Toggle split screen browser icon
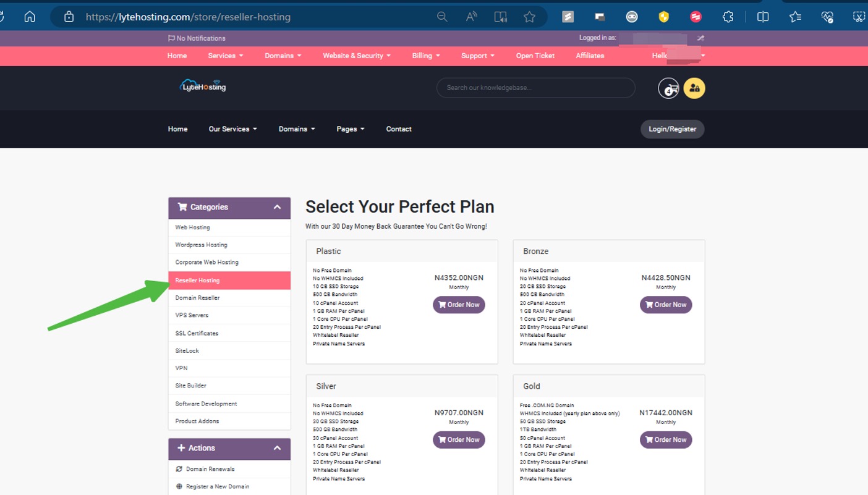This screenshot has height=495, width=868. pos(763,17)
